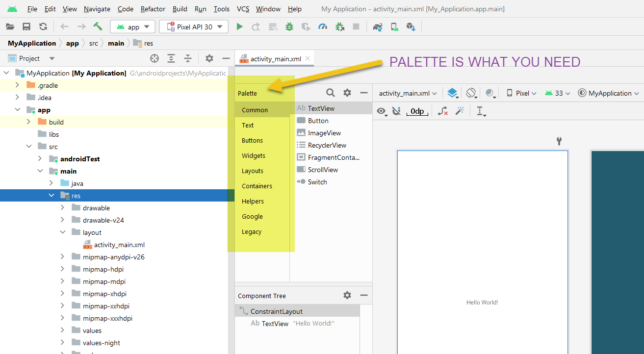This screenshot has width=644, height=354.
Task: Open the VCS menu
Action: (x=243, y=9)
